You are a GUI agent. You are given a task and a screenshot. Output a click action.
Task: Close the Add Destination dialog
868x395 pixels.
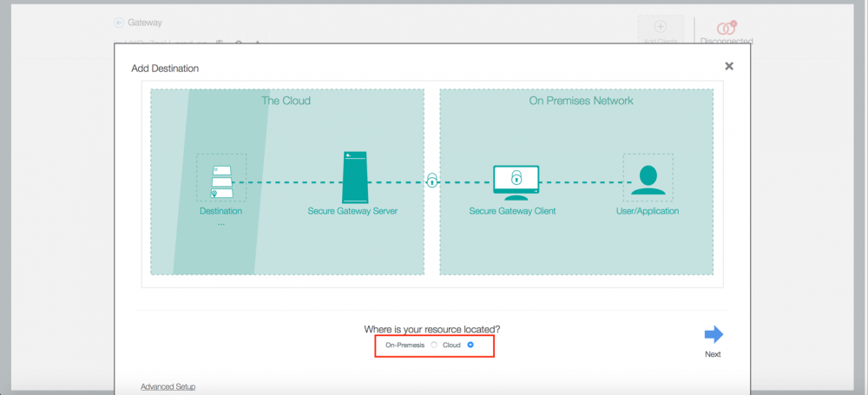(729, 66)
